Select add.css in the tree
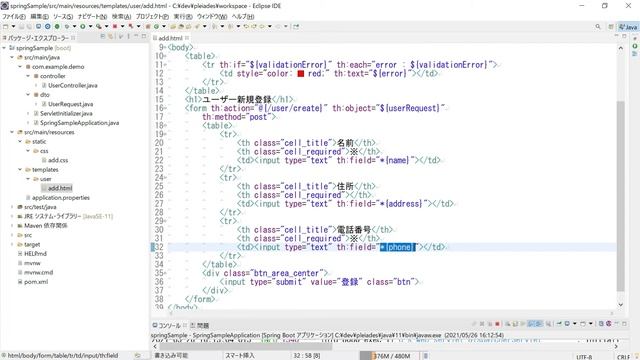Image resolution: width=640 pixels, height=360 pixels. [58, 160]
